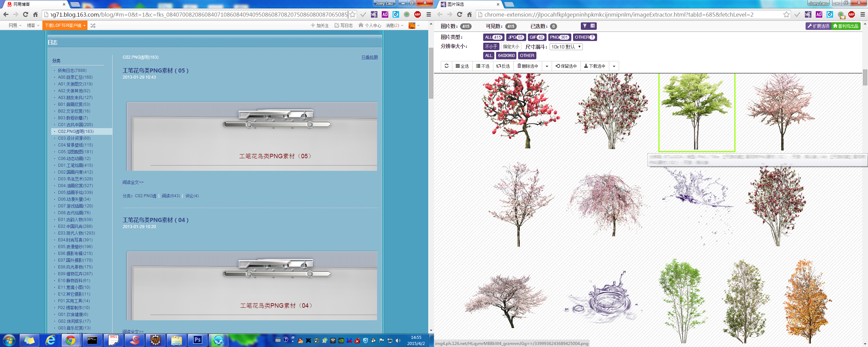The width and height of the screenshot is (868, 347).
Task: Click the left browser address bar
Action: coord(198,15)
